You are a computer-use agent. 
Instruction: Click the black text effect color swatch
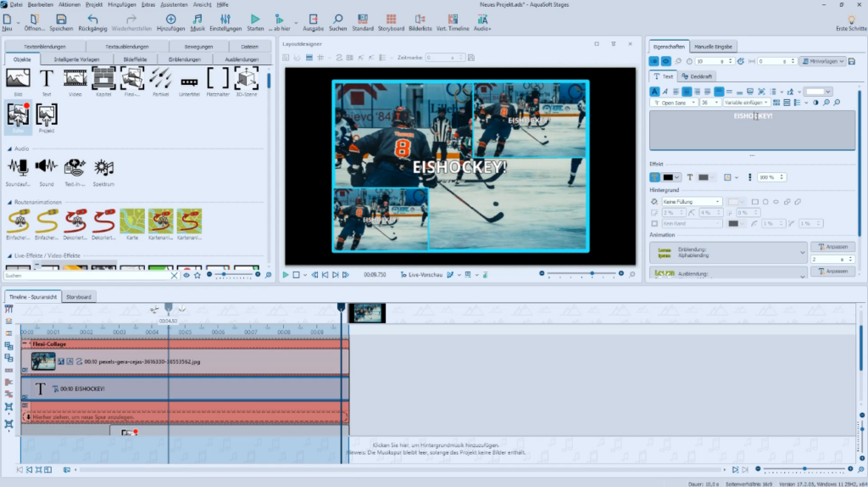(x=668, y=177)
